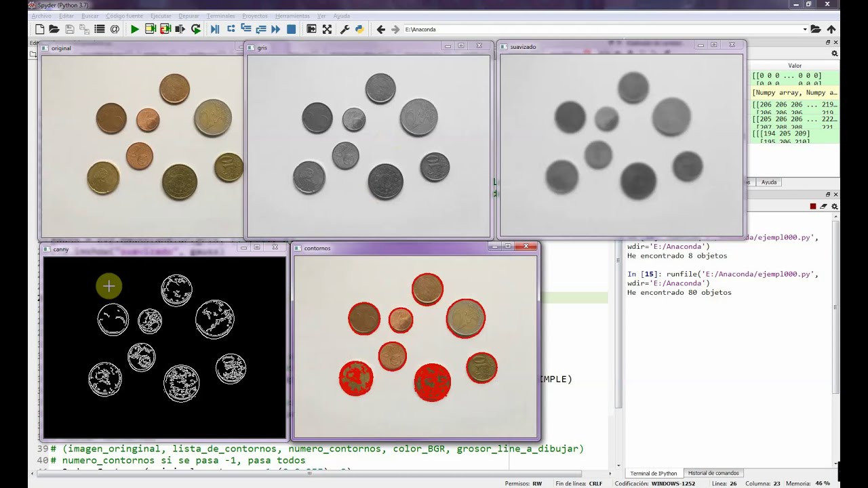Start debugging with debug file icon
Screen dimensions: 868x488
click(215, 29)
